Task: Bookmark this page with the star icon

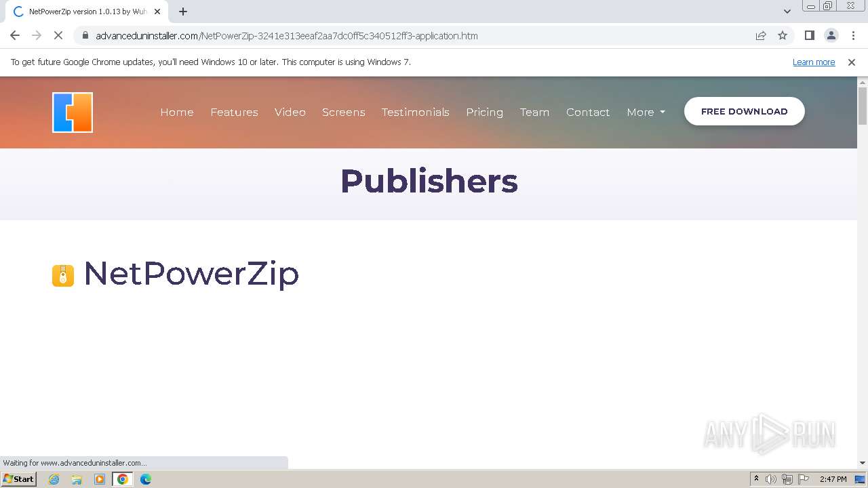Action: pos(783,35)
